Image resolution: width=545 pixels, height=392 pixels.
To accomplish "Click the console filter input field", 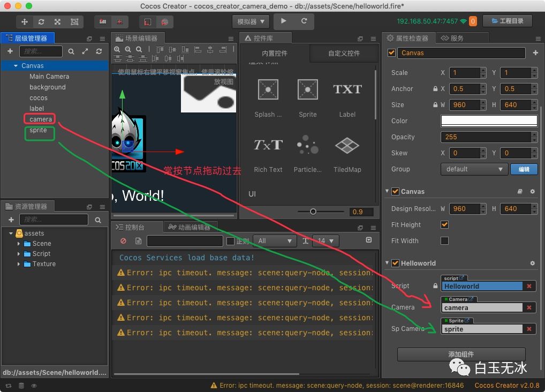I will pos(185,240).
